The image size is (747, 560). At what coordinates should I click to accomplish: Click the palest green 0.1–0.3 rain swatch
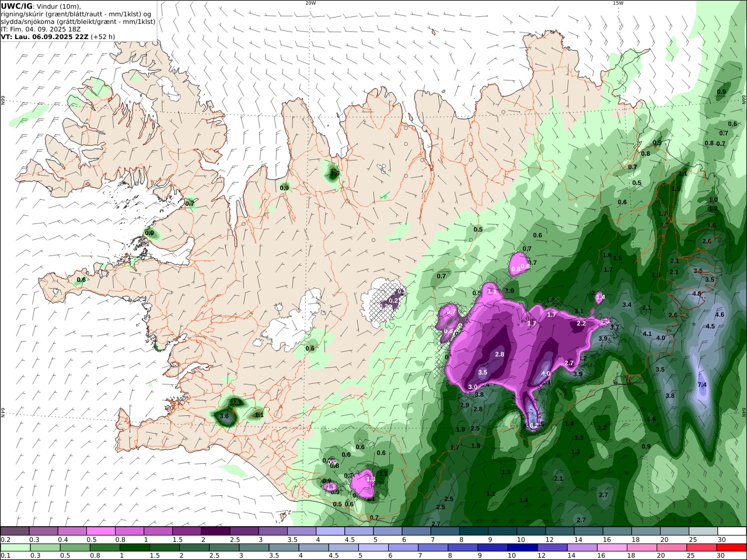coord(15,548)
